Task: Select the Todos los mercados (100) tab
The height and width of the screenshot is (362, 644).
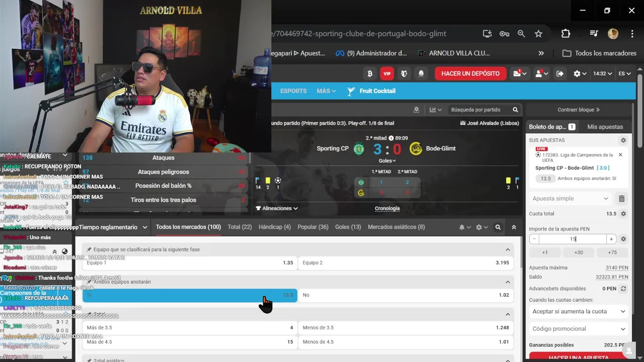Action: (188, 227)
